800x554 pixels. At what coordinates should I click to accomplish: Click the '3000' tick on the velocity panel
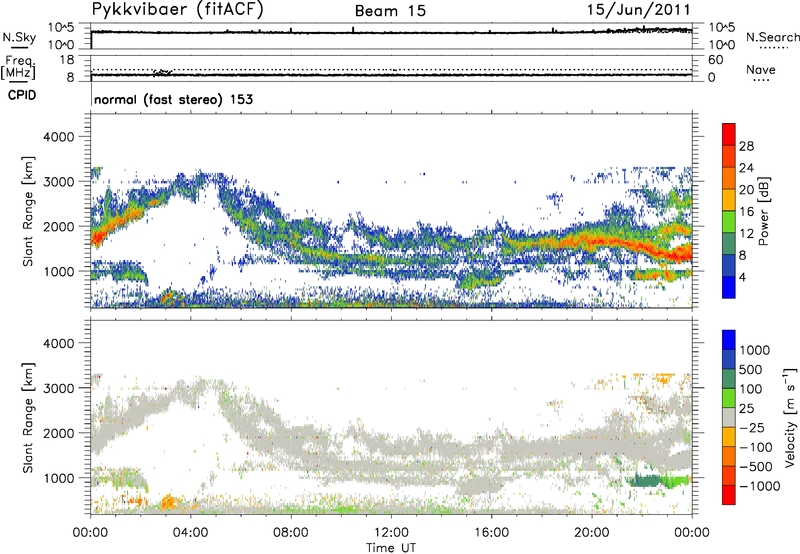pyautogui.click(x=58, y=388)
